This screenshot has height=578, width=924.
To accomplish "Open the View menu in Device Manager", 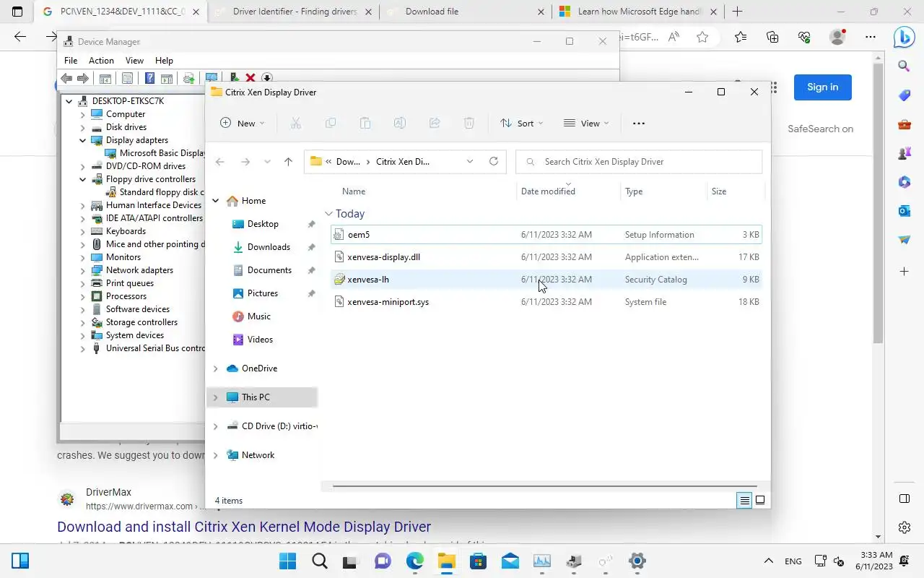I will 134,61.
